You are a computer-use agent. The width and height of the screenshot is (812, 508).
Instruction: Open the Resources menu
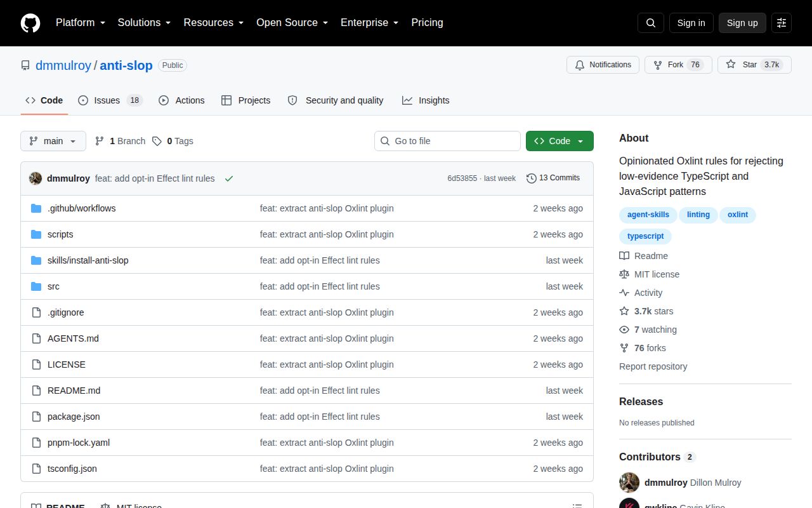[214, 23]
